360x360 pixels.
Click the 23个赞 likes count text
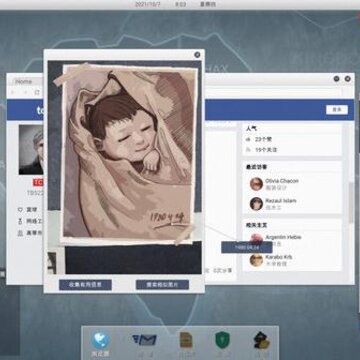pos(263,139)
